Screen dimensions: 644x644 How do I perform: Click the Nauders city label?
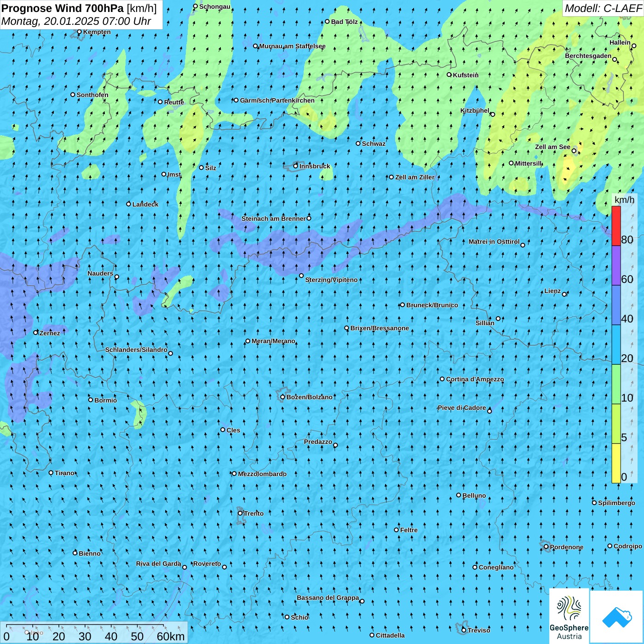(x=100, y=273)
